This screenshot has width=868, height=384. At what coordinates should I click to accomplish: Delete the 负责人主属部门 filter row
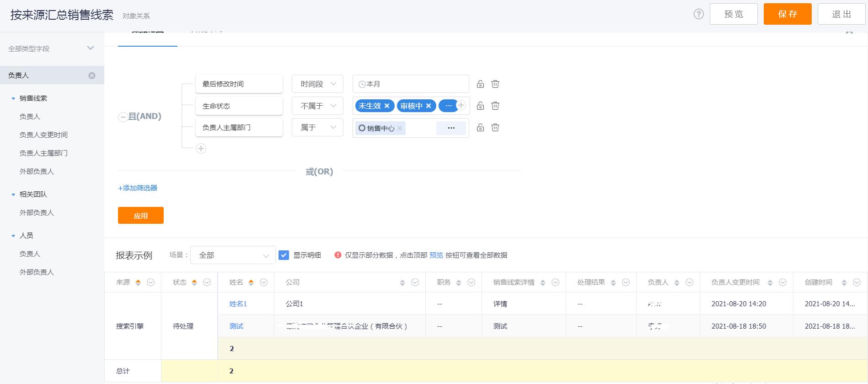(495, 128)
